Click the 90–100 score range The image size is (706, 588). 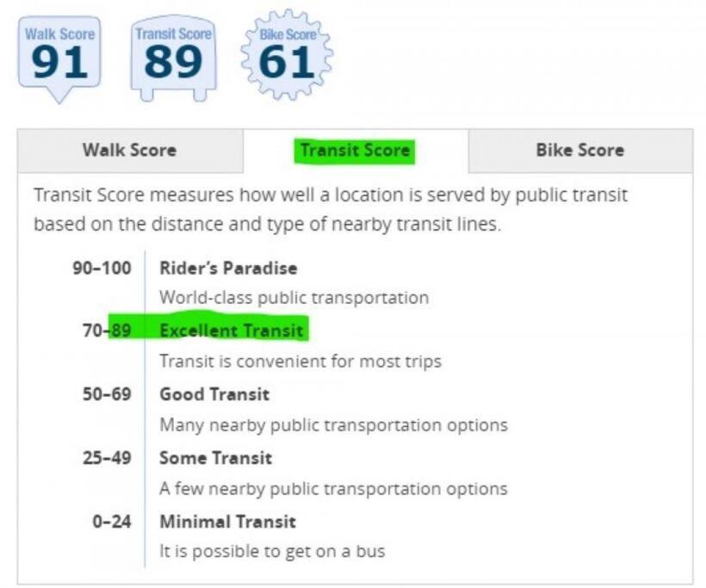[x=102, y=268]
